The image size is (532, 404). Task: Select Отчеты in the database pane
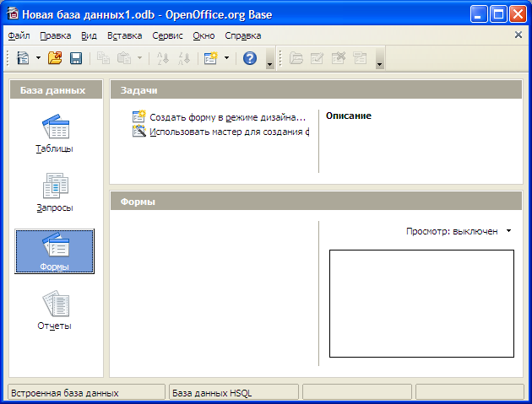(x=54, y=310)
